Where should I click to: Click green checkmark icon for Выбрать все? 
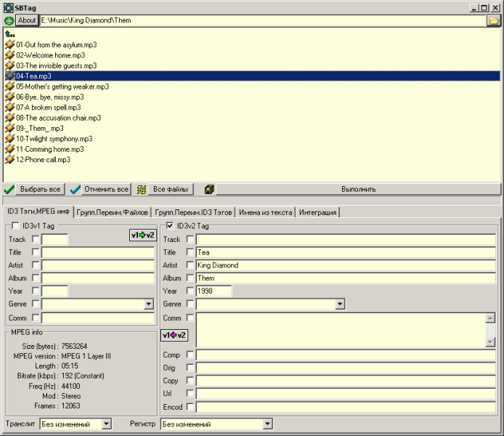(9, 190)
